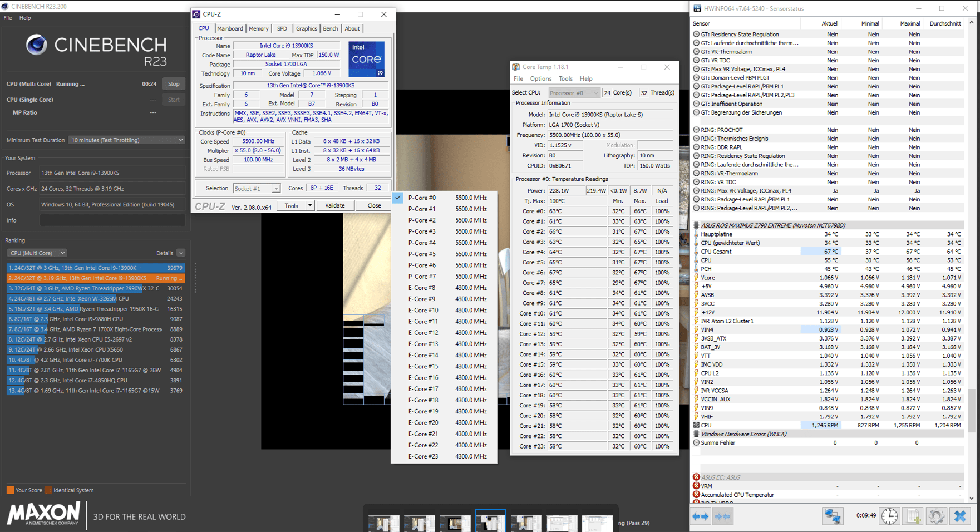This screenshot has width=980, height=532.
Task: Click the Cinebench Info input field
Action: point(112,220)
